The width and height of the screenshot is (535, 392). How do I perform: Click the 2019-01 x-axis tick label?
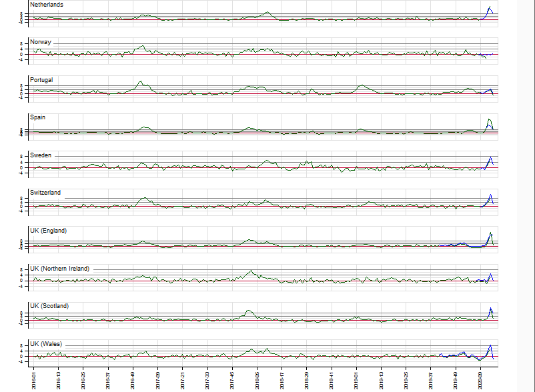click(356, 376)
